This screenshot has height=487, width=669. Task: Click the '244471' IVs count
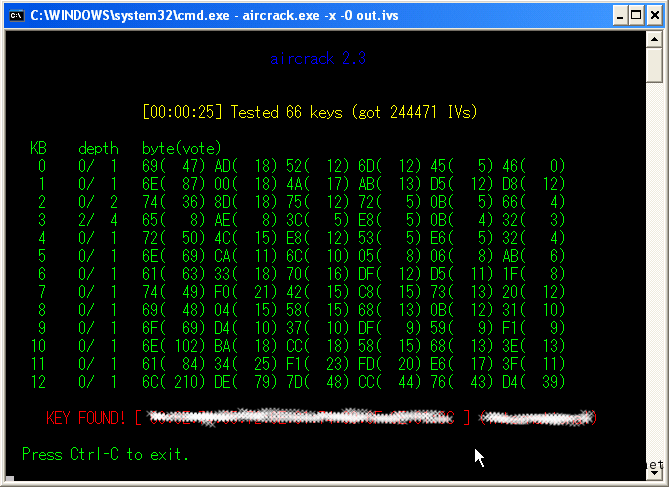[413, 112]
